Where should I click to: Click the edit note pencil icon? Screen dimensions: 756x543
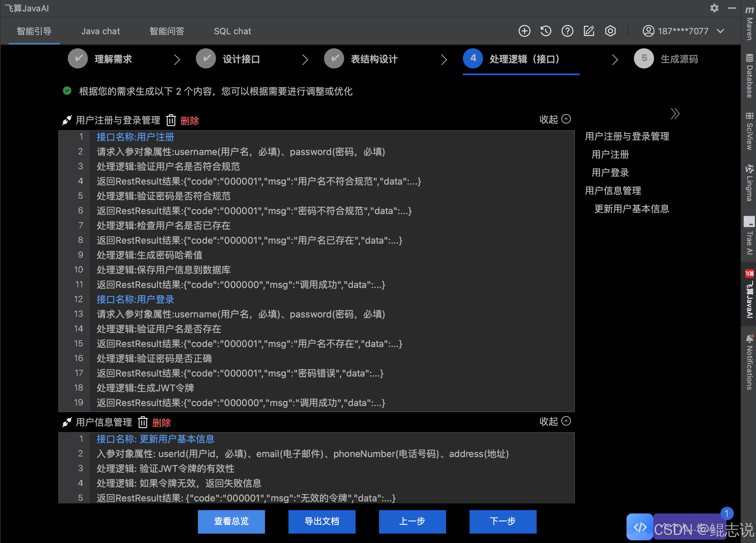(589, 31)
